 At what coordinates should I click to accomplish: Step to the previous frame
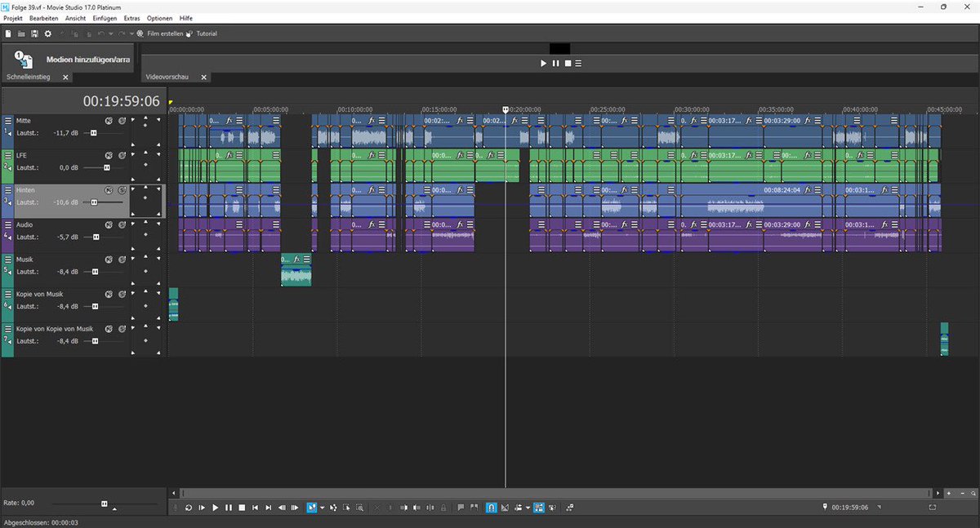tap(282, 508)
